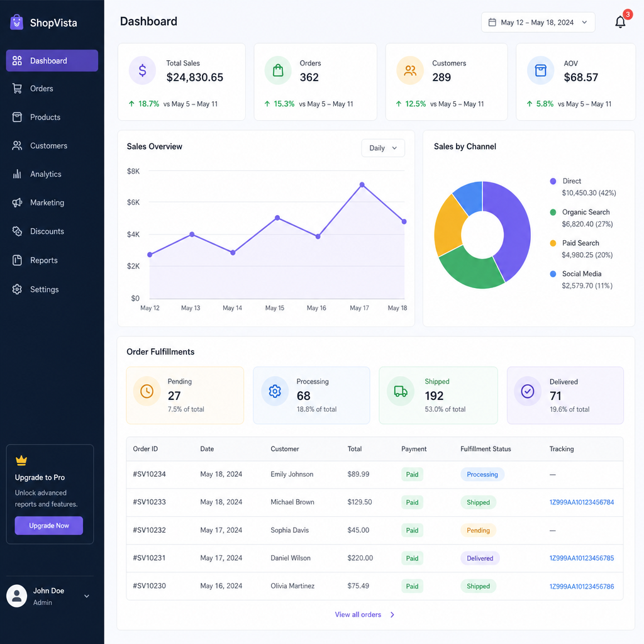Click the Orders cart icon in sidebar
Viewport: 644px width, 644px height.
pyautogui.click(x=17, y=88)
